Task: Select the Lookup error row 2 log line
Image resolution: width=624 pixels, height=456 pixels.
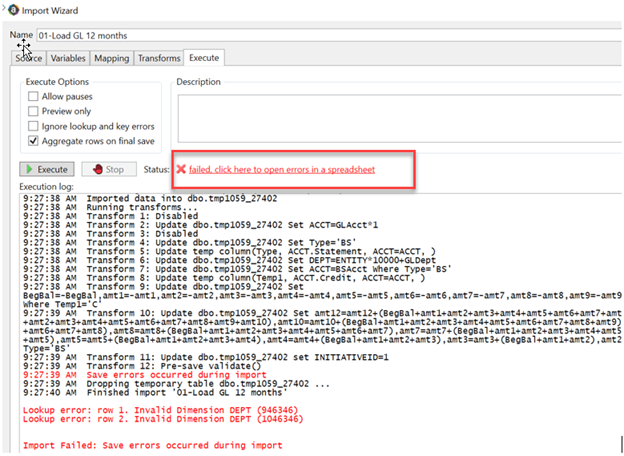Action: click(149, 419)
